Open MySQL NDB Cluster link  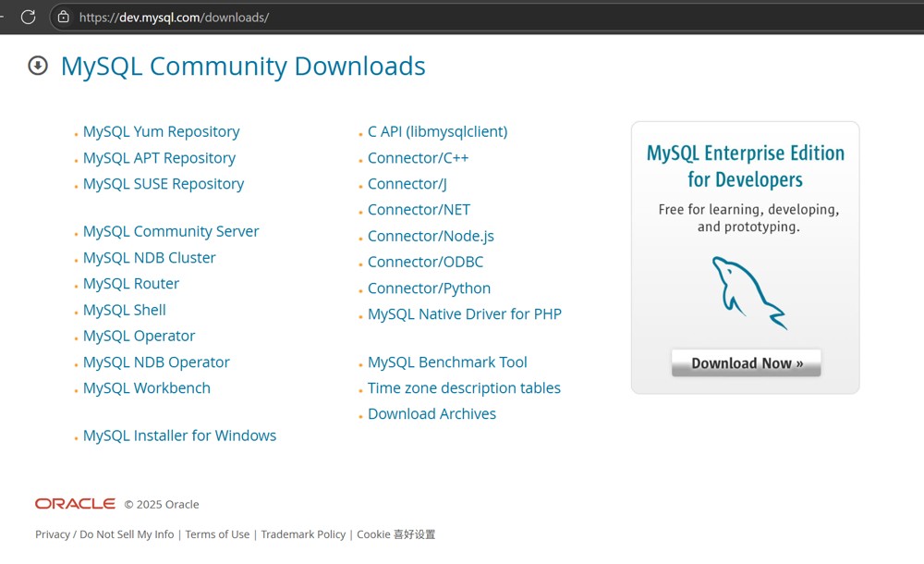(x=149, y=258)
